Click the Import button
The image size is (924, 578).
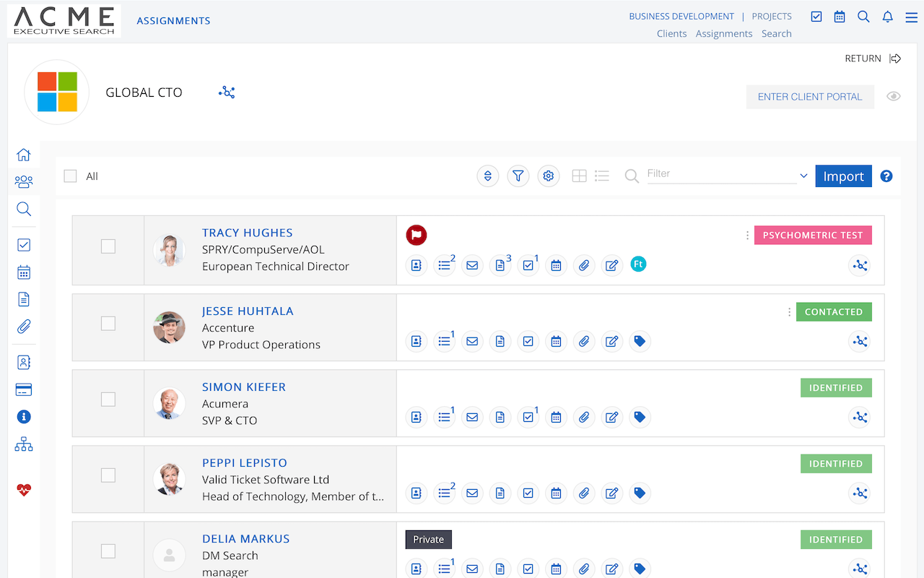pyautogui.click(x=843, y=176)
